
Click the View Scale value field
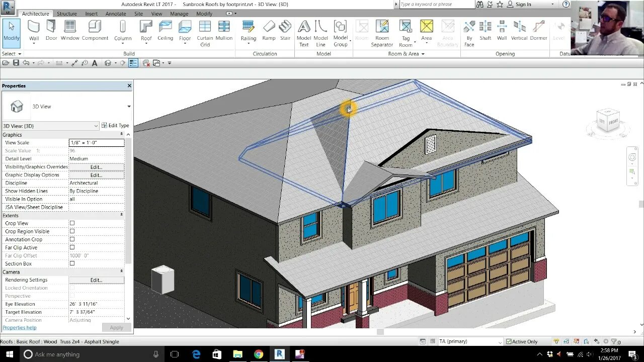[x=96, y=143]
